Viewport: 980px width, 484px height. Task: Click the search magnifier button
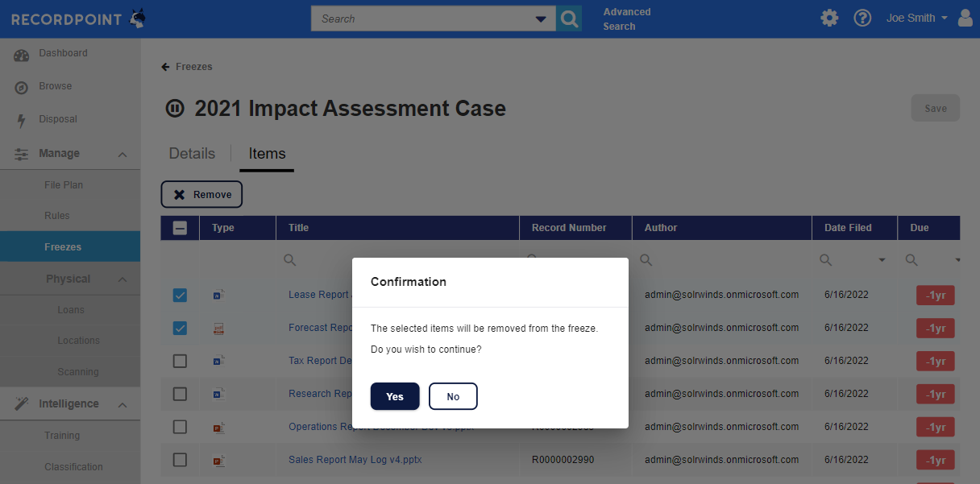(569, 19)
